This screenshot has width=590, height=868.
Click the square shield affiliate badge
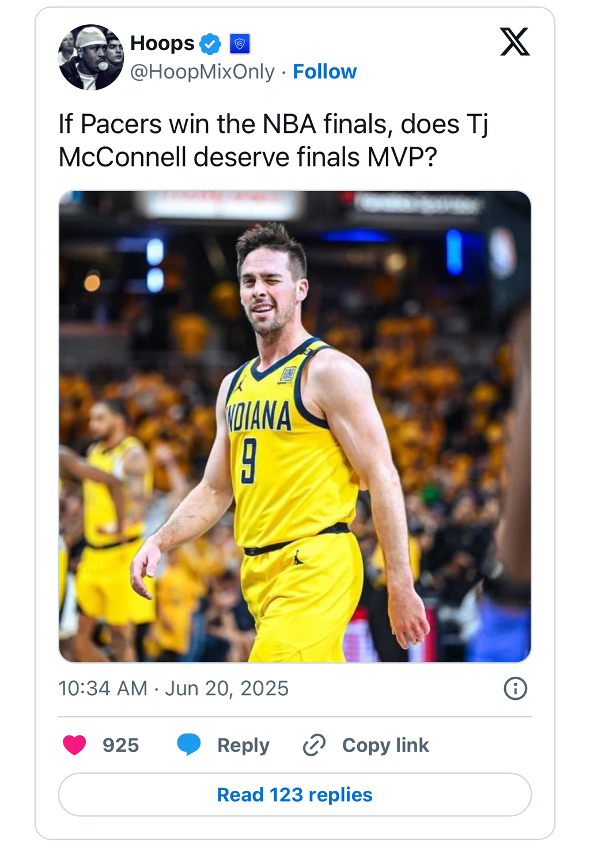[x=240, y=44]
